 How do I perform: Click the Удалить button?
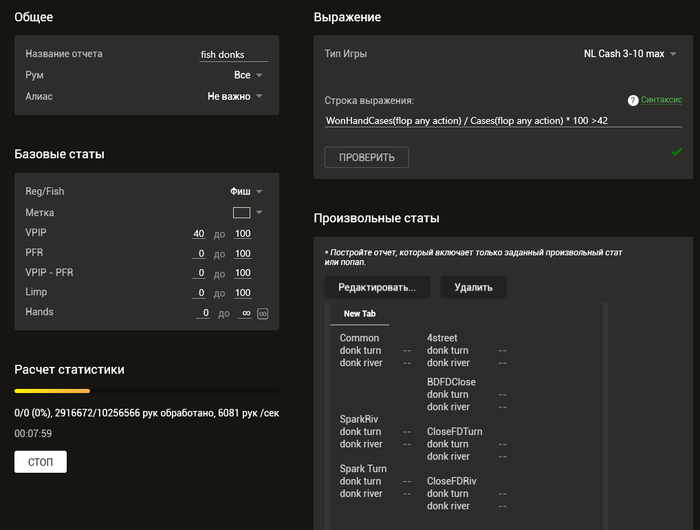point(473,287)
